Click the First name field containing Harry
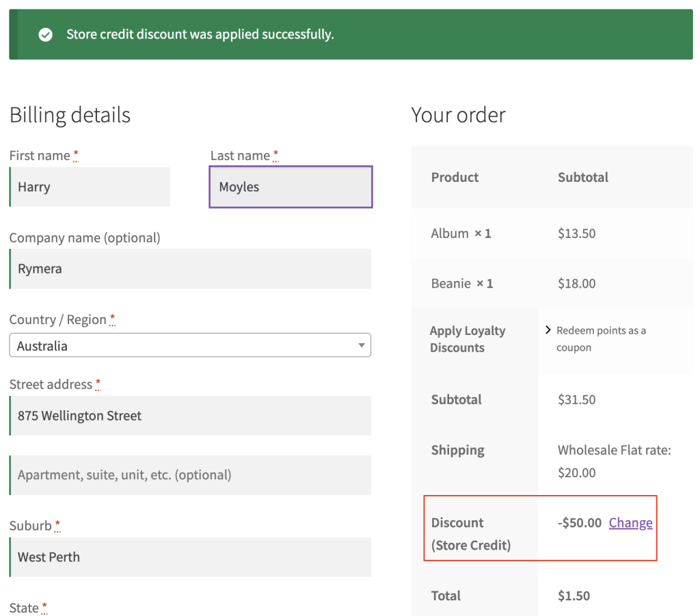This screenshot has height=616, width=700. tap(90, 187)
